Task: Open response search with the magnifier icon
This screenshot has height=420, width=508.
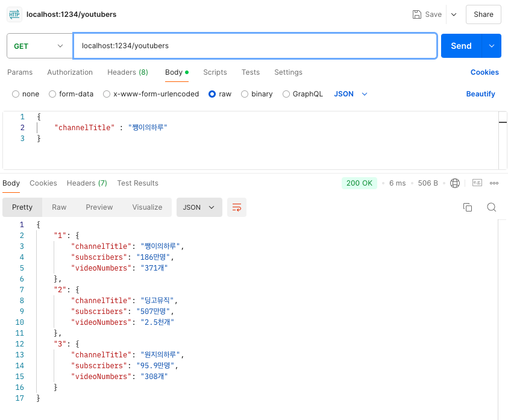Action: [x=492, y=207]
